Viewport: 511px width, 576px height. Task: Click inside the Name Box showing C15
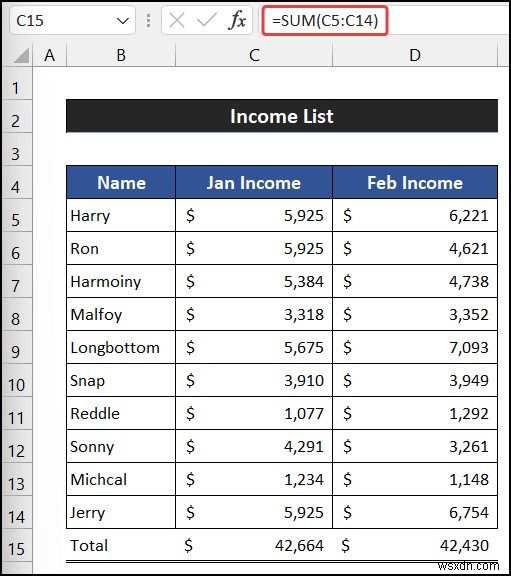(x=62, y=21)
